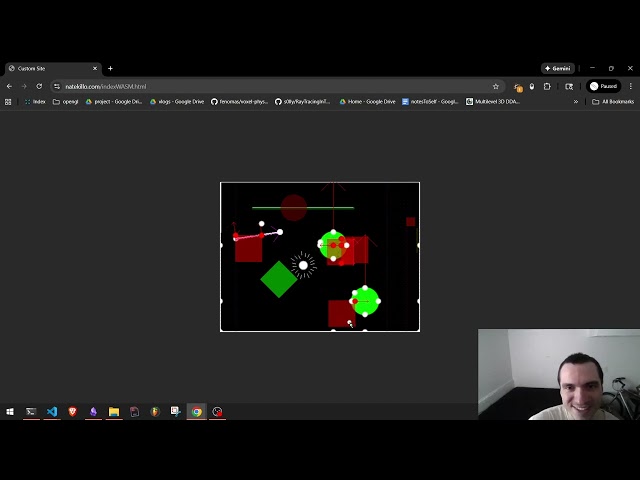Open Snipping Tool from the taskbar
Image resolution: width=640 pixels, height=480 pixels.
pos(176,411)
